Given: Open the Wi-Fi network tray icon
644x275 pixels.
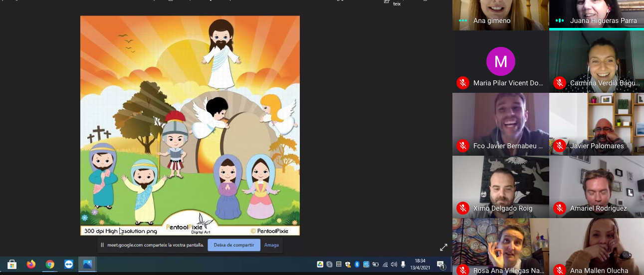Looking at the screenshot, I should tap(385, 264).
